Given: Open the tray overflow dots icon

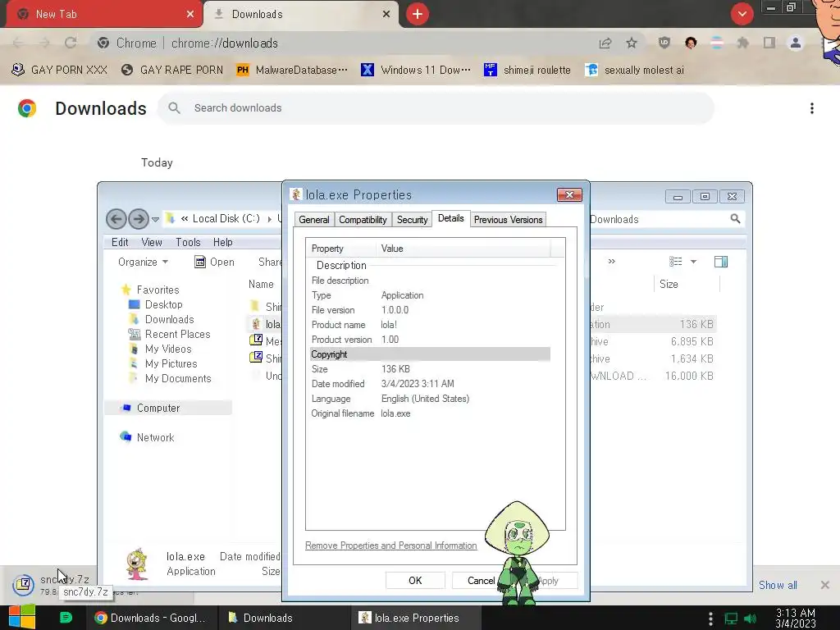Looking at the screenshot, I should click(710, 619).
